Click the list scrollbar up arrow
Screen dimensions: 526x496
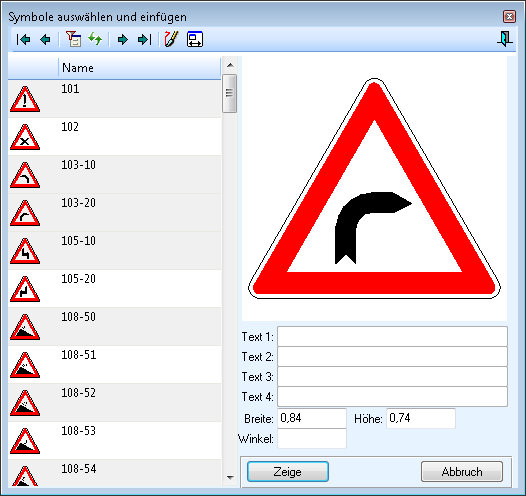click(230, 65)
